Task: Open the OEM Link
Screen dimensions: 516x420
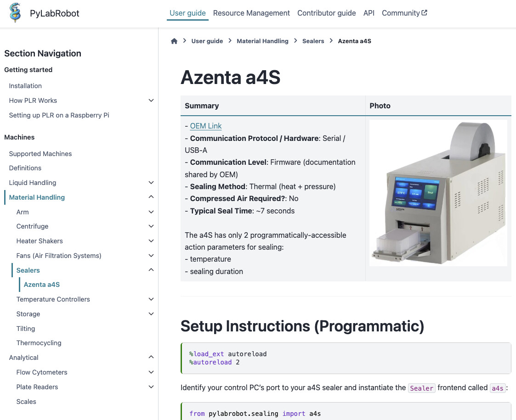Action: 206,126
